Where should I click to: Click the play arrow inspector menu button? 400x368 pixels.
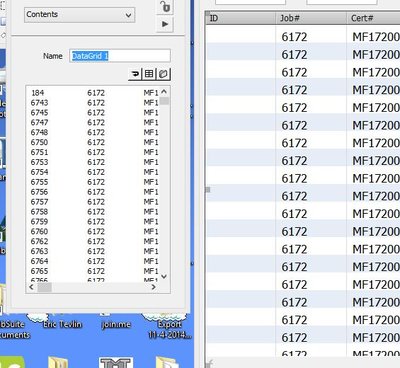165,24
